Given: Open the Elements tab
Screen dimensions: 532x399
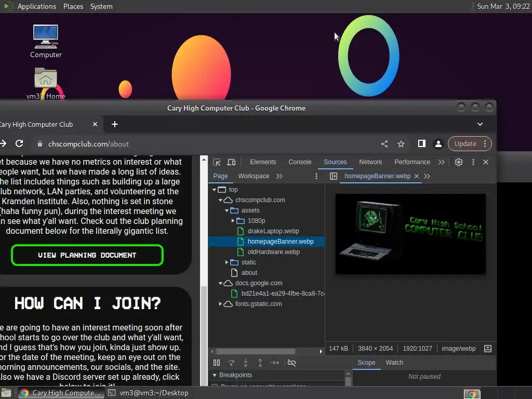Looking at the screenshot, I should [263, 162].
